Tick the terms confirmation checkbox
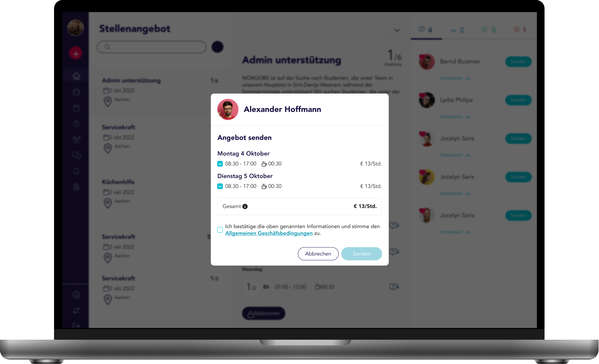The width and height of the screenshot is (599, 364). click(220, 230)
